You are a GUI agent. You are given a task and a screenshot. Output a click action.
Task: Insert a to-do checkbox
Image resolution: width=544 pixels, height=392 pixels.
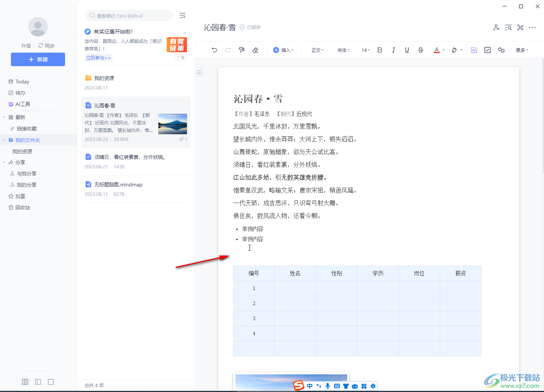coord(488,50)
